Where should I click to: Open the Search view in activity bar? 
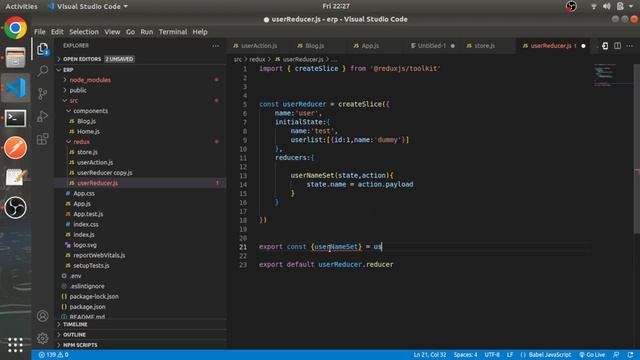[42, 71]
